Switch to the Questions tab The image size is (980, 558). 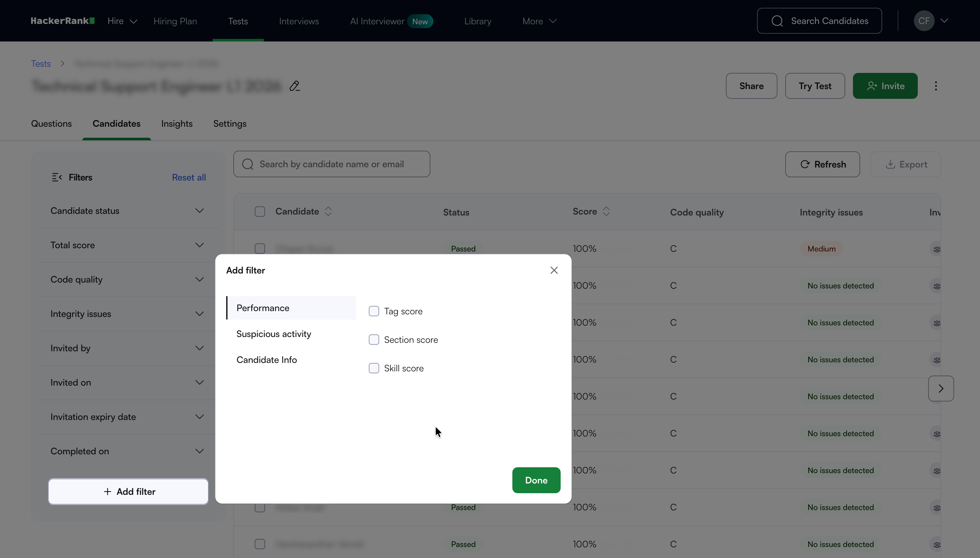[51, 123]
